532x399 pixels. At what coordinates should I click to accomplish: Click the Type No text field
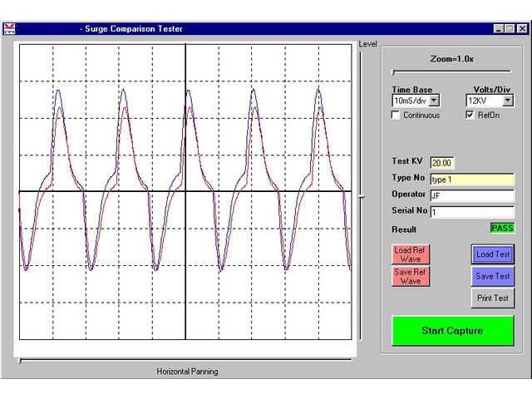(471, 180)
